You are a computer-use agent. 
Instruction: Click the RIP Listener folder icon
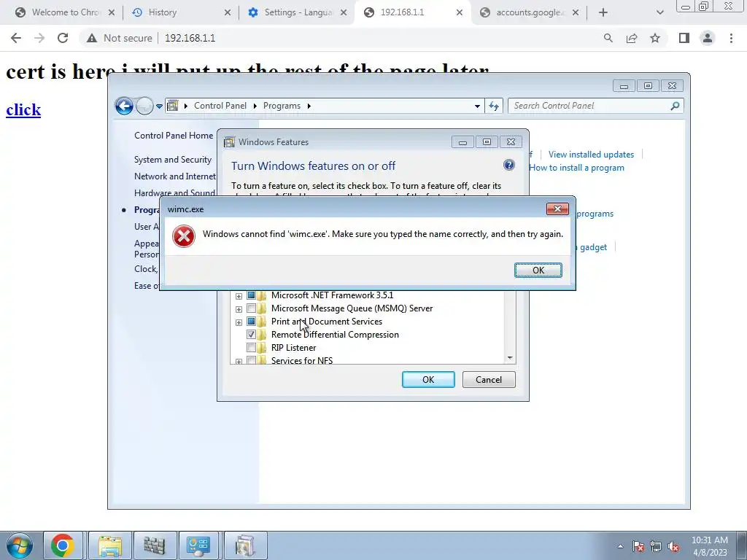point(262,348)
